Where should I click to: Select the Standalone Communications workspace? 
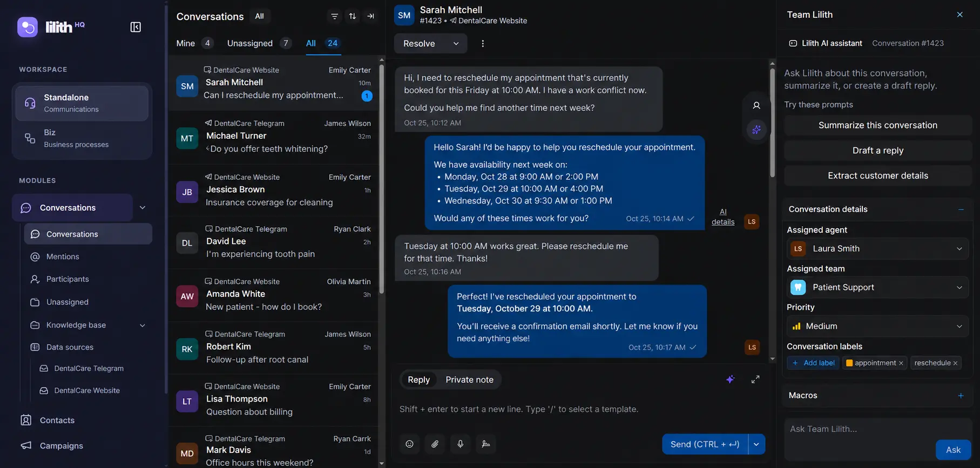[82, 103]
